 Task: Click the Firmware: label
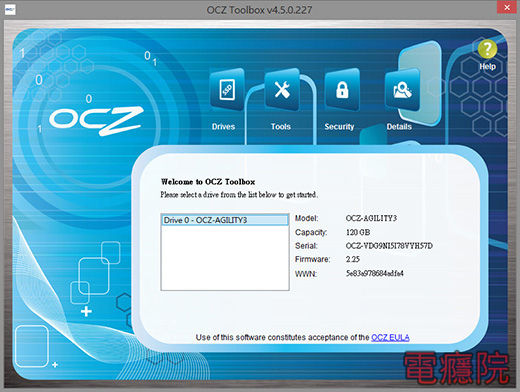click(x=312, y=259)
